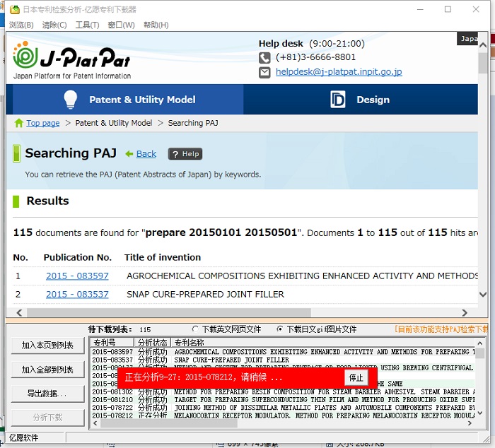This screenshot has height=448, width=495.
Task: Click the download list scroll up arrow
Action: pos(480,343)
